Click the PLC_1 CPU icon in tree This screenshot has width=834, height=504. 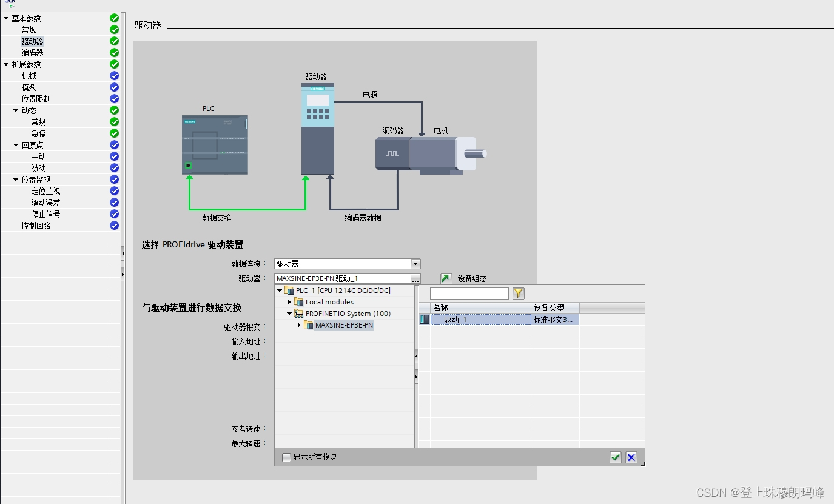coord(289,291)
